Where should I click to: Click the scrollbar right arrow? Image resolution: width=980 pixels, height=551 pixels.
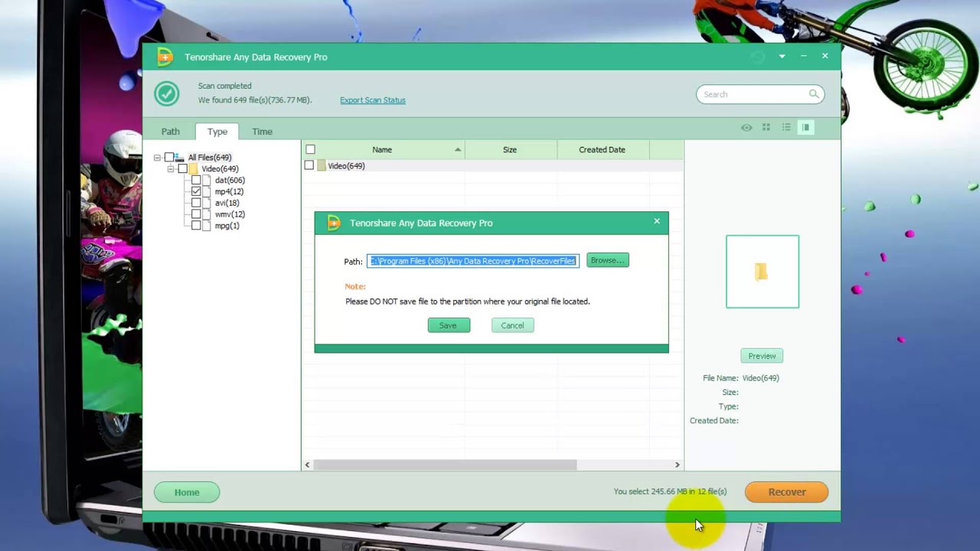pos(677,465)
